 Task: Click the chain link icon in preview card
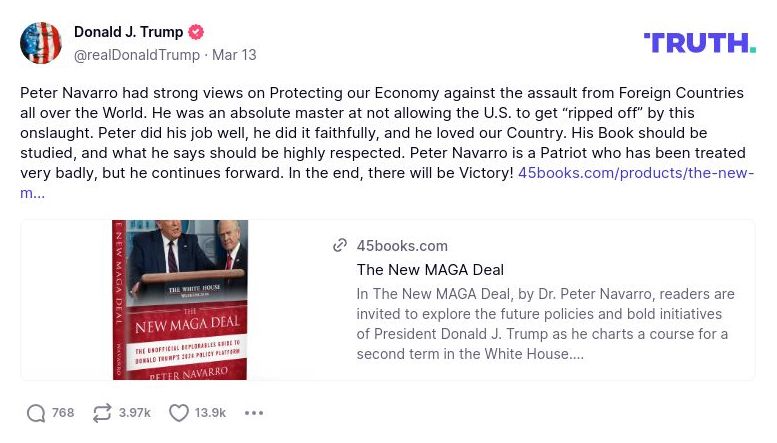click(x=340, y=246)
